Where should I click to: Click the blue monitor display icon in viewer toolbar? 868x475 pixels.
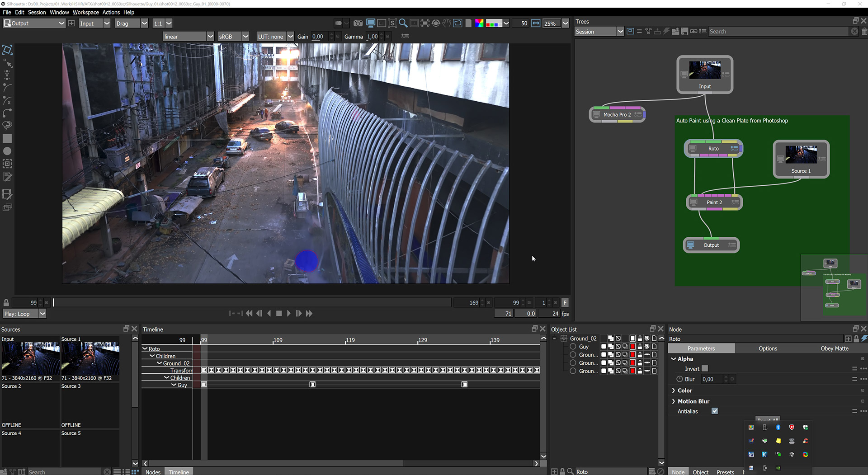pos(370,23)
